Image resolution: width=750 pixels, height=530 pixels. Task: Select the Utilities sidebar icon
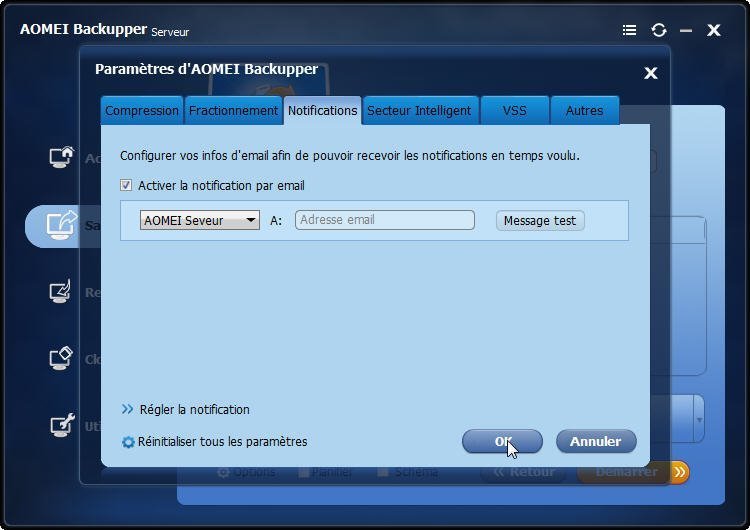click(x=62, y=425)
